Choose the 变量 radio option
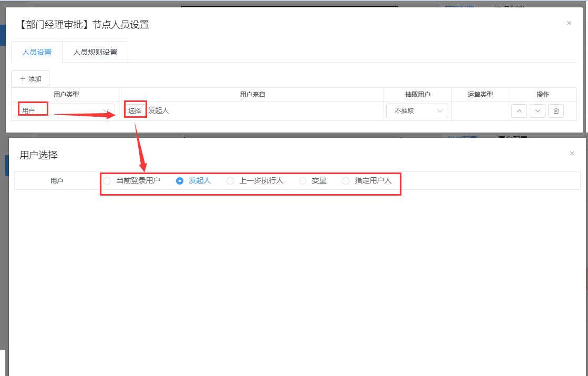The image size is (588, 376). pos(313,181)
